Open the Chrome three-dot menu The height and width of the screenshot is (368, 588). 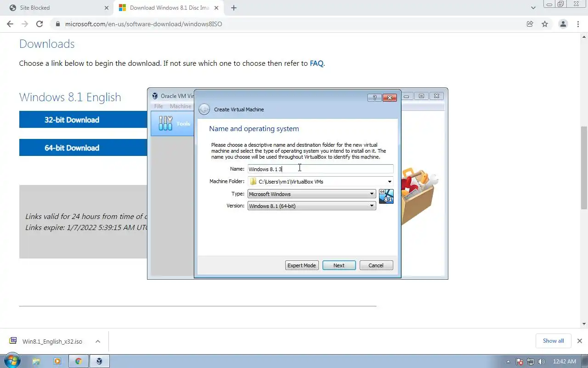(x=578, y=24)
